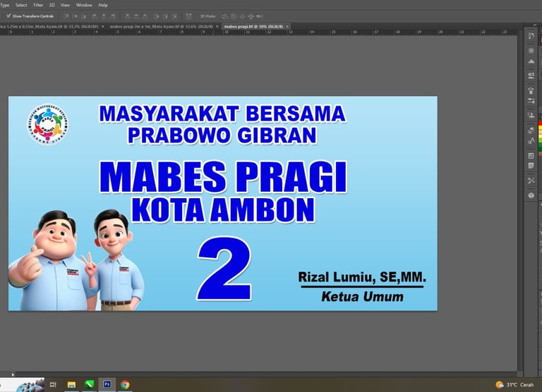
Task: Open the crossed-tools Tool Presets icon
Action: [531, 180]
